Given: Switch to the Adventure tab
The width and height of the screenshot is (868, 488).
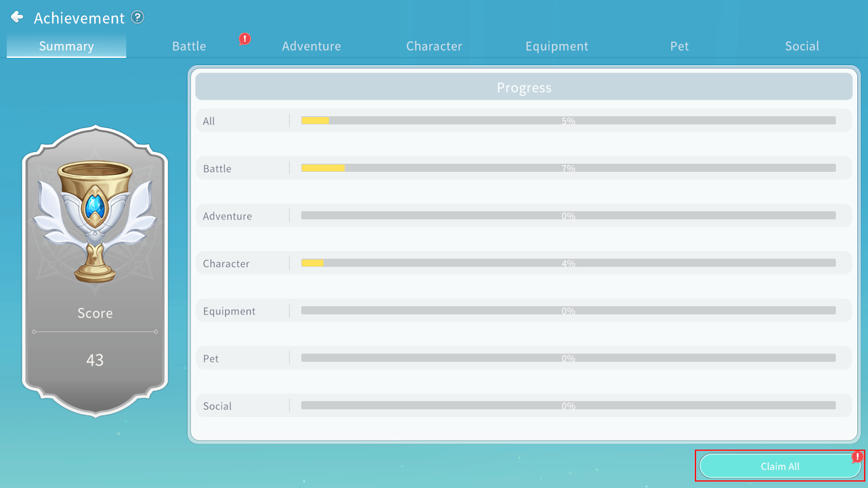Looking at the screenshot, I should (311, 46).
